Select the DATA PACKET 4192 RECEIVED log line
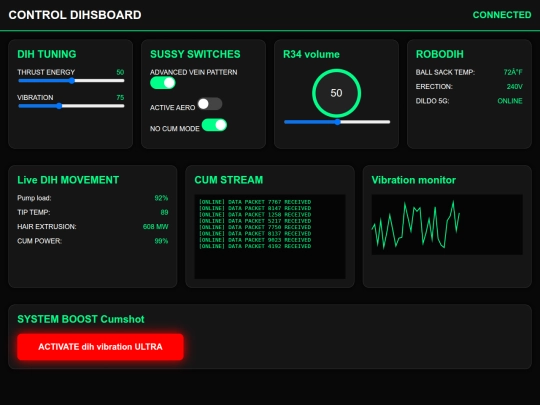 tap(255, 246)
